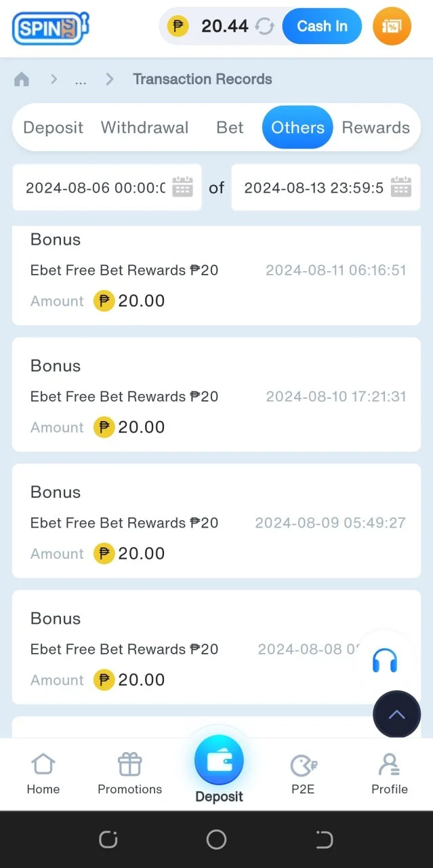Open the end date calendar icon

401,187
